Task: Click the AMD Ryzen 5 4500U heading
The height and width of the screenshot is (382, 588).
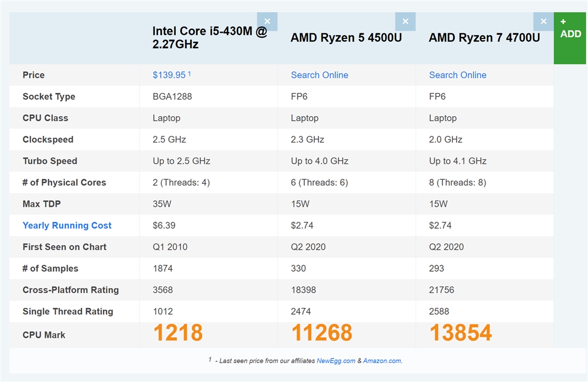Action: coord(346,38)
